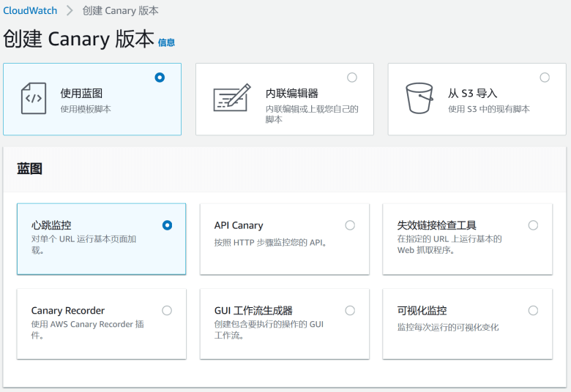The image size is (571, 392).
Task: Click the 蓝图 section header
Action: tap(30, 169)
